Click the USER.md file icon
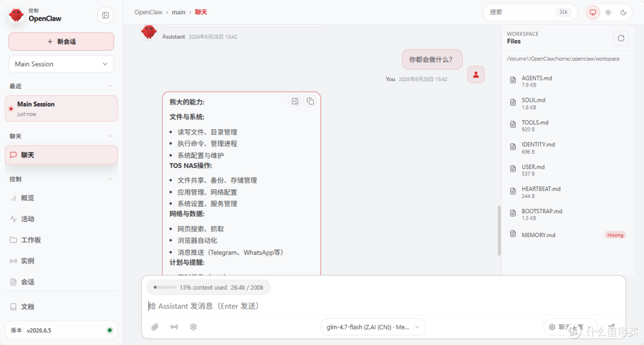This screenshot has height=345, width=644. coord(513,169)
